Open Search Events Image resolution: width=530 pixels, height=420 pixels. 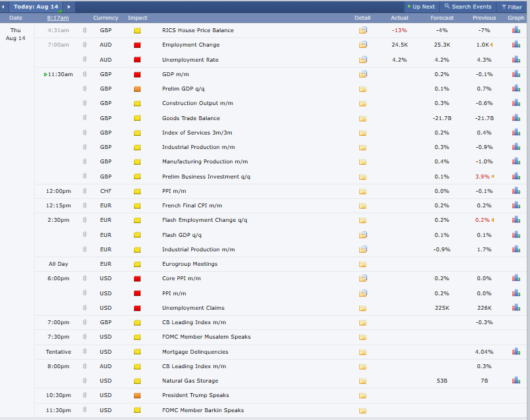tap(468, 7)
